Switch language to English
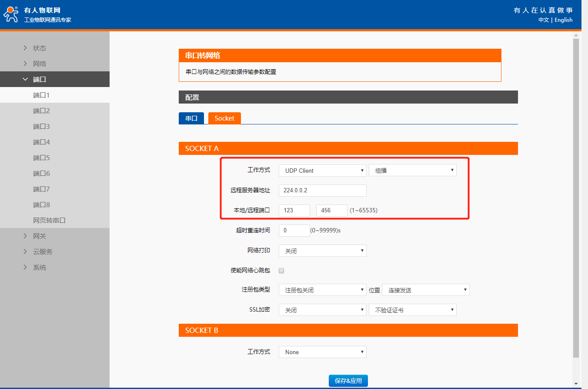This screenshot has height=389, width=588. pyautogui.click(x=564, y=20)
